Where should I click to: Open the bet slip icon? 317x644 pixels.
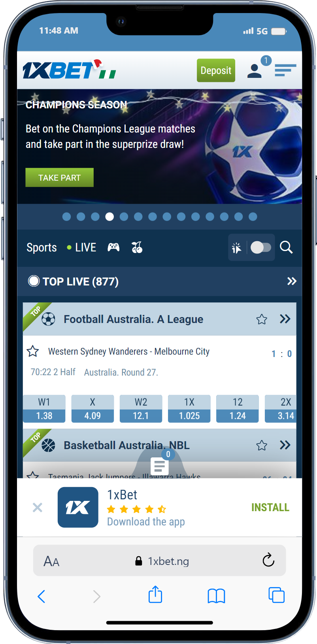(x=160, y=466)
